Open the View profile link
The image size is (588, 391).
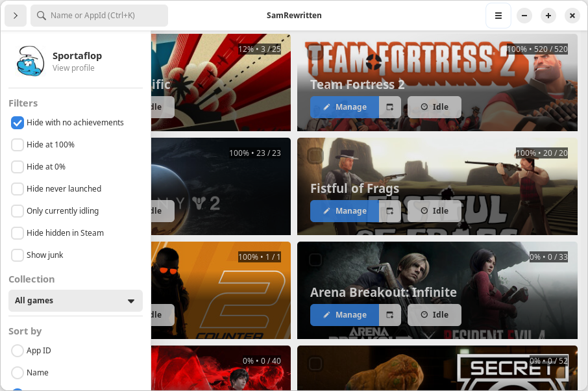pyautogui.click(x=73, y=68)
